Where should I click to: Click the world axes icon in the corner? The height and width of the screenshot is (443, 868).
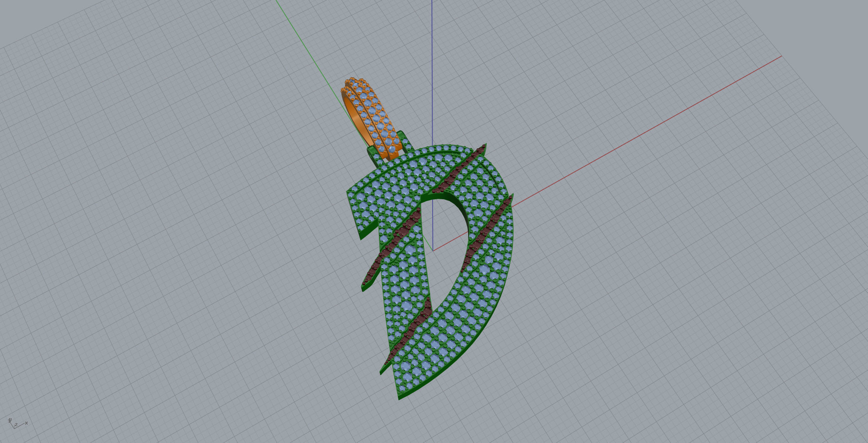tap(18, 424)
